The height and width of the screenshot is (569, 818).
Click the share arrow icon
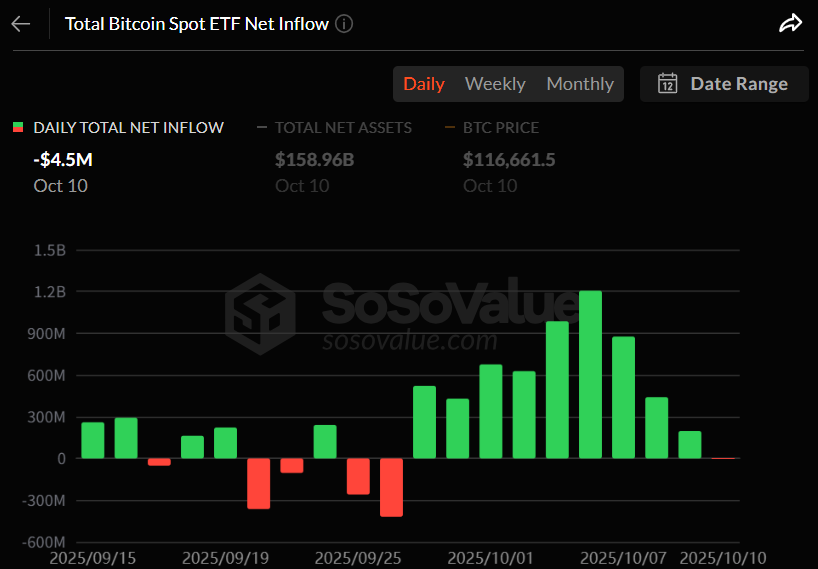790,24
